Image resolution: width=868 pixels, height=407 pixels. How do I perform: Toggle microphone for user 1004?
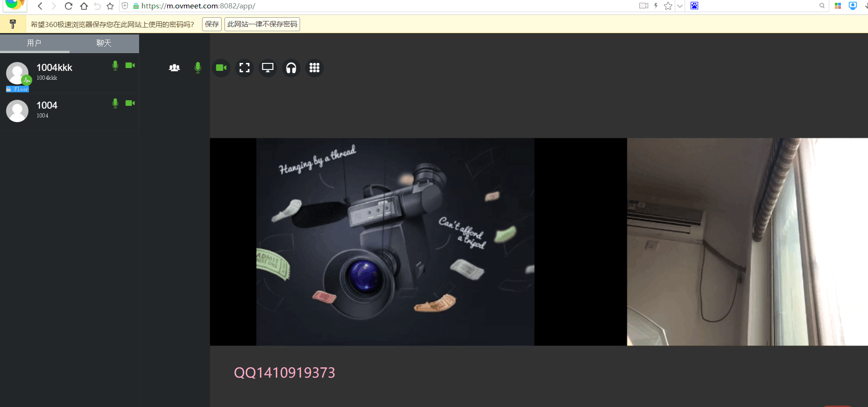115,103
